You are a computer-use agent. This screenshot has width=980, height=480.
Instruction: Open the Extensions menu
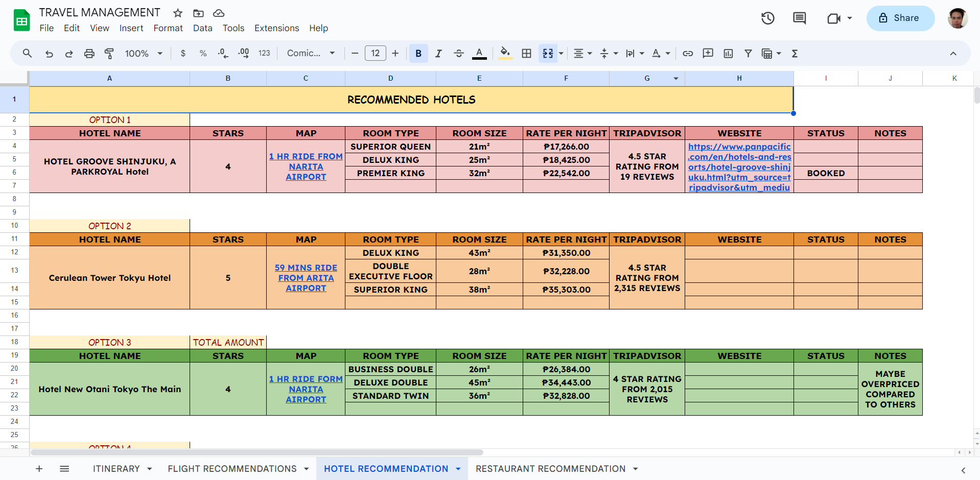click(277, 28)
